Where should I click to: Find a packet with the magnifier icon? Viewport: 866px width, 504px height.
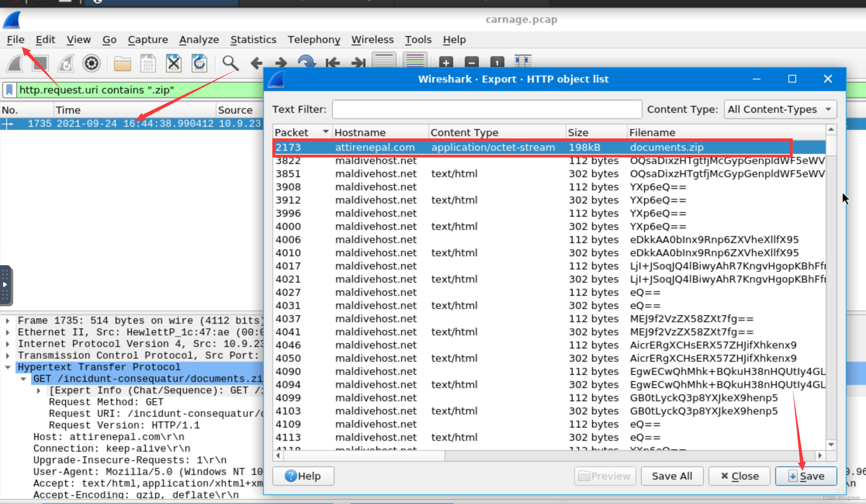(x=230, y=63)
